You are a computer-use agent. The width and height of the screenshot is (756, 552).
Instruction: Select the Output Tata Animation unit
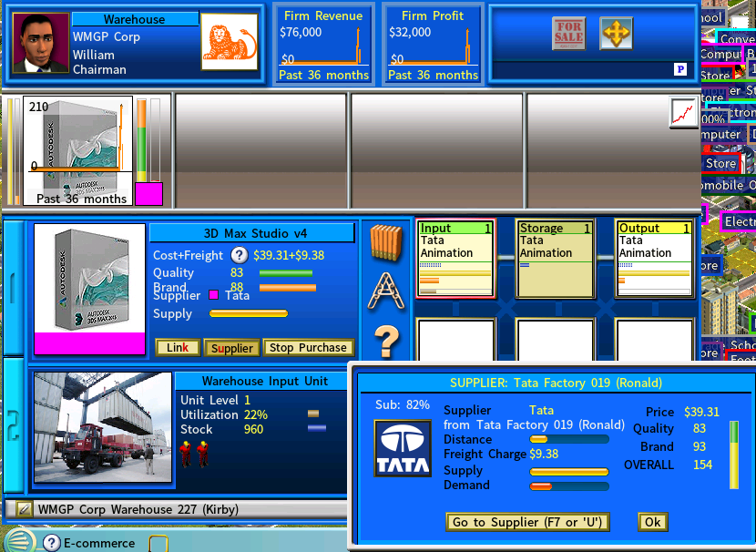coord(654,259)
